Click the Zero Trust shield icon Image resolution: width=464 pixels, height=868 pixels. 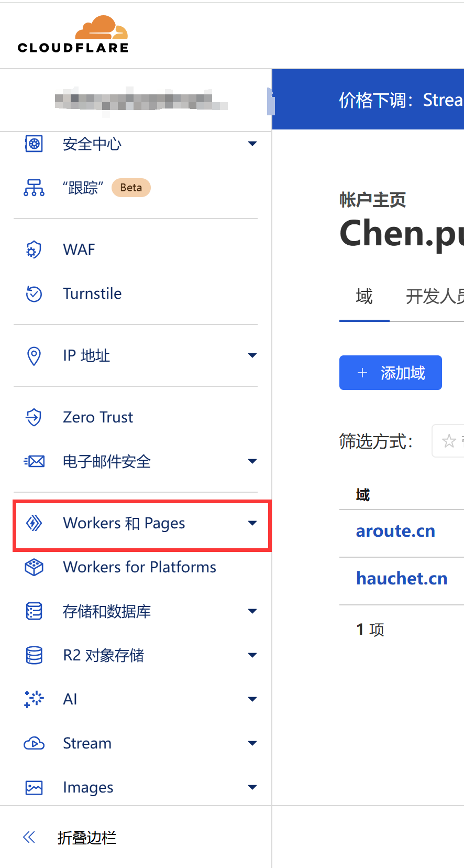click(34, 417)
